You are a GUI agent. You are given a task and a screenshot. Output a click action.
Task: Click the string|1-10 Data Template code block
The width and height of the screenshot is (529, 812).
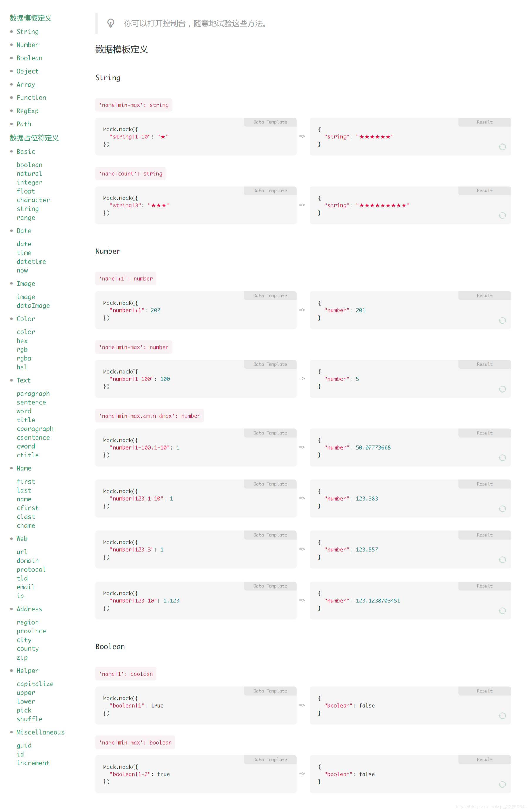[x=196, y=137]
